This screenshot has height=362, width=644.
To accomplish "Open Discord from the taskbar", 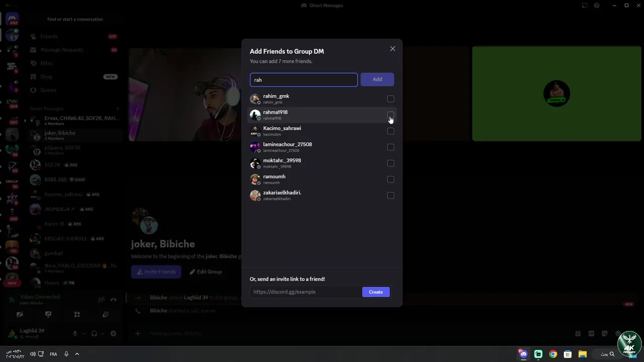I will coord(523,354).
